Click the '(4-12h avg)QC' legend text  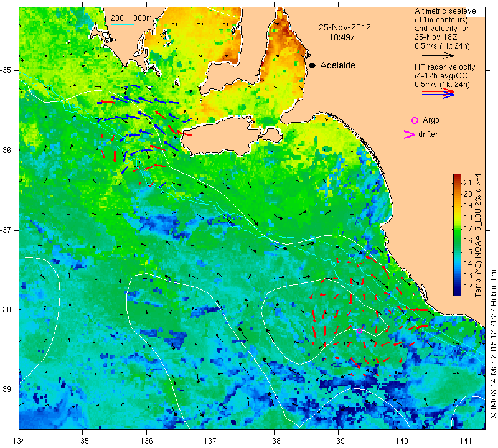[x=441, y=76]
